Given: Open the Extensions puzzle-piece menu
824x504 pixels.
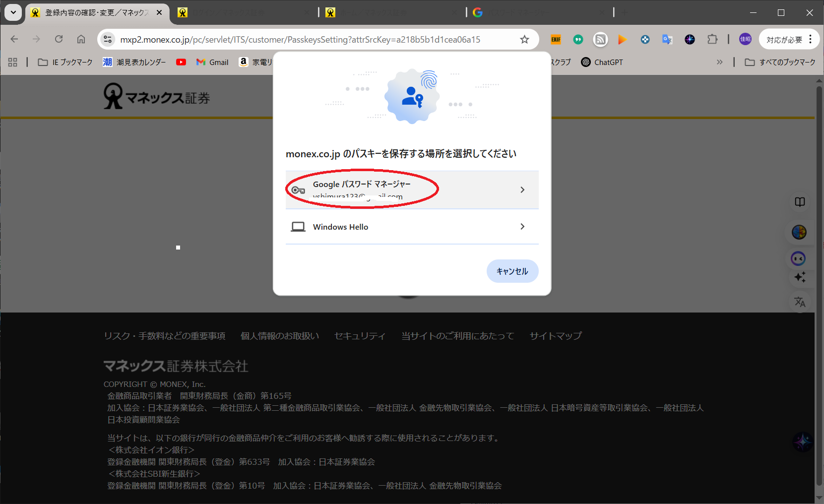Looking at the screenshot, I should tap(712, 40).
